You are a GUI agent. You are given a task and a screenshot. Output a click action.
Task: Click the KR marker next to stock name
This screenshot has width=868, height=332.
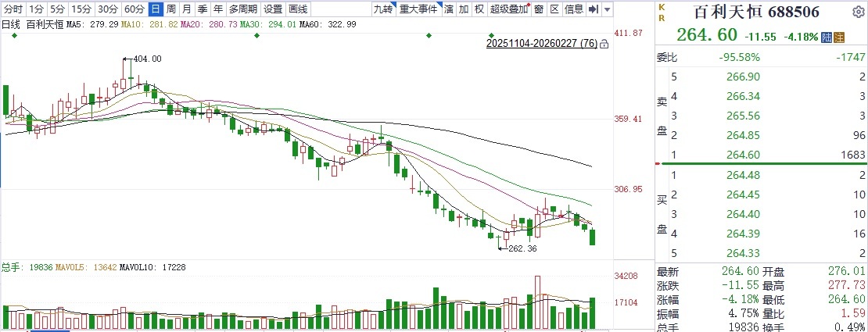click(662, 11)
